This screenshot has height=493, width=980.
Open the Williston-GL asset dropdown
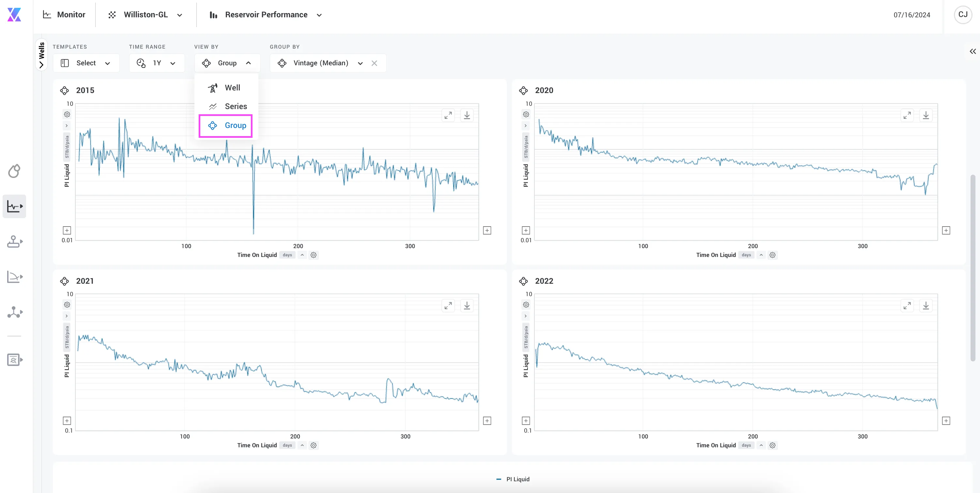tap(146, 15)
